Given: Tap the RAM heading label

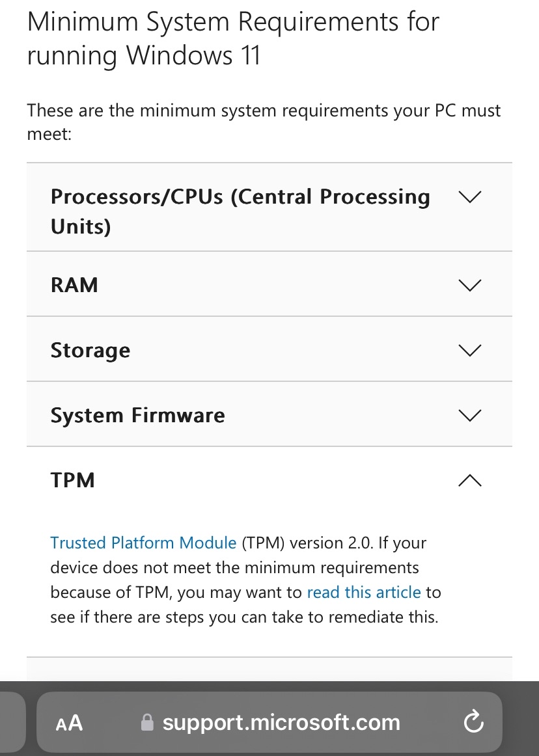Looking at the screenshot, I should [74, 285].
